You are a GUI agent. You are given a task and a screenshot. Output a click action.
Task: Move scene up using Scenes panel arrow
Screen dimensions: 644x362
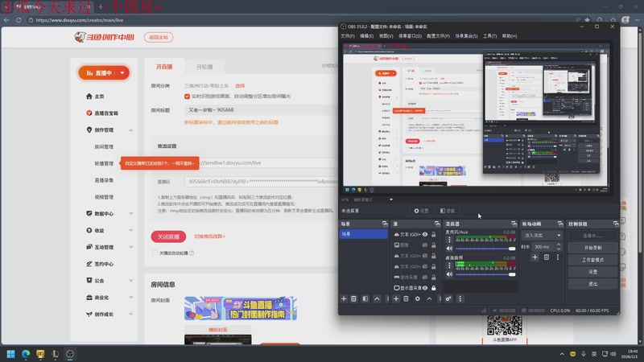point(377,298)
